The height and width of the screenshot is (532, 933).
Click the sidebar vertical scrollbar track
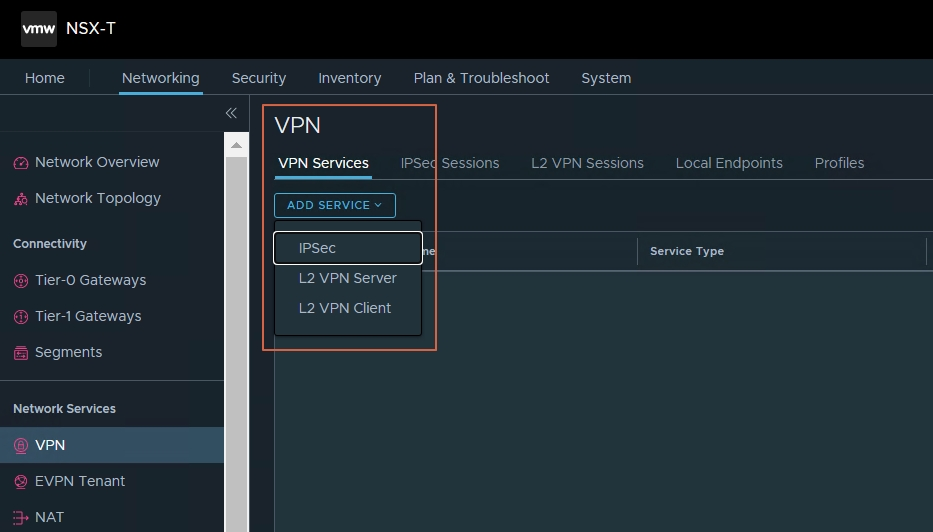tap(236, 345)
